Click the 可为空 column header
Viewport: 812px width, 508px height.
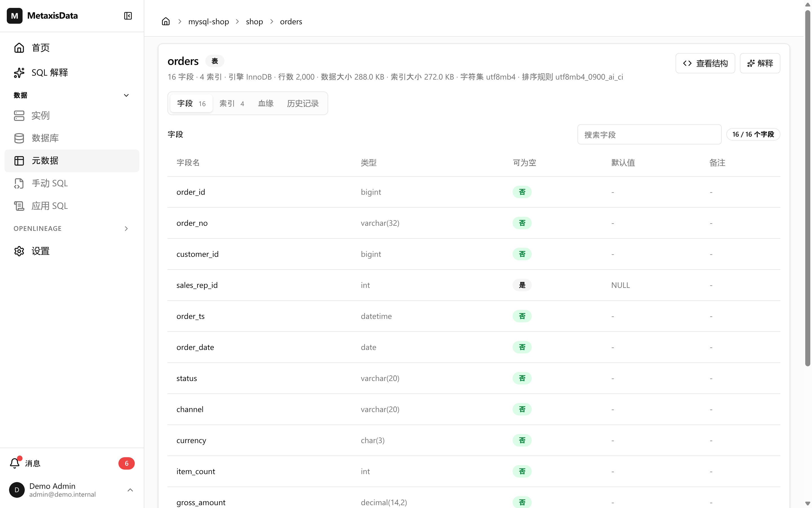(x=524, y=163)
